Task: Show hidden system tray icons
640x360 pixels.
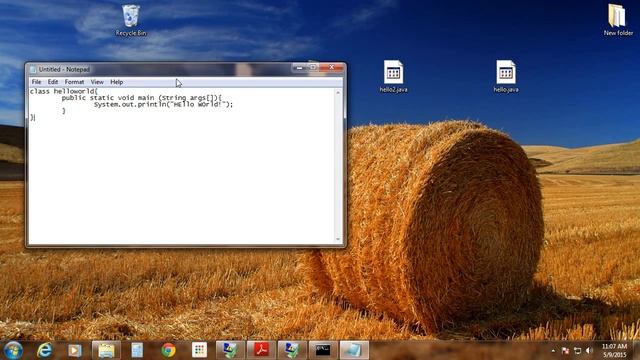Action: 553,351
